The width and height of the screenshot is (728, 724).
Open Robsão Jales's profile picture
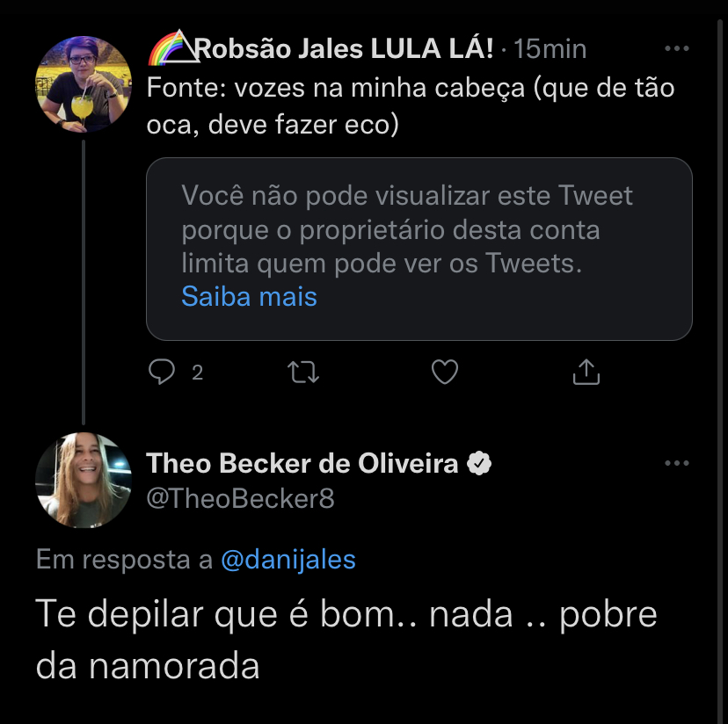pos(84,83)
